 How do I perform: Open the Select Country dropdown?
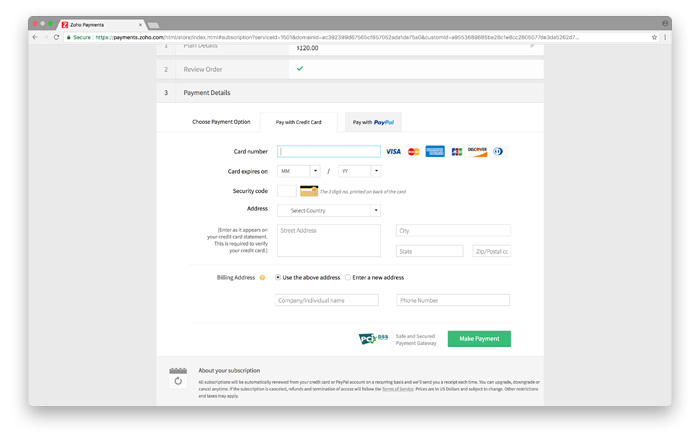pyautogui.click(x=329, y=210)
